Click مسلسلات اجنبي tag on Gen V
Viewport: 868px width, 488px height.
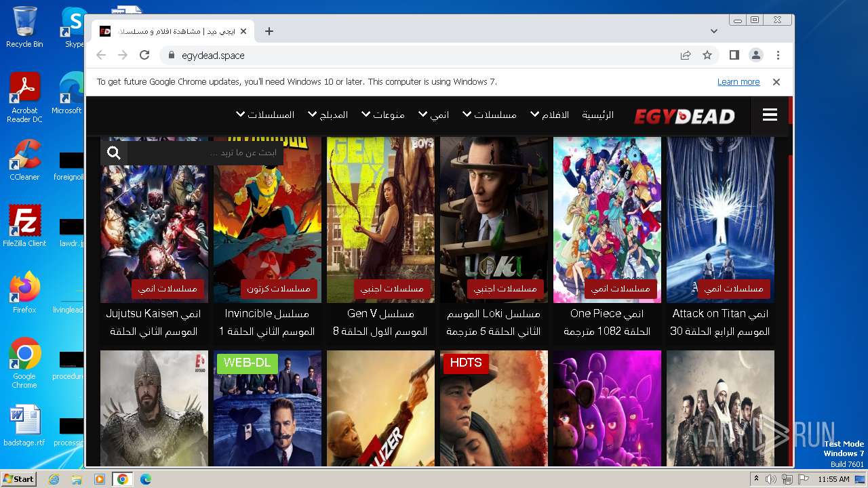pos(392,289)
